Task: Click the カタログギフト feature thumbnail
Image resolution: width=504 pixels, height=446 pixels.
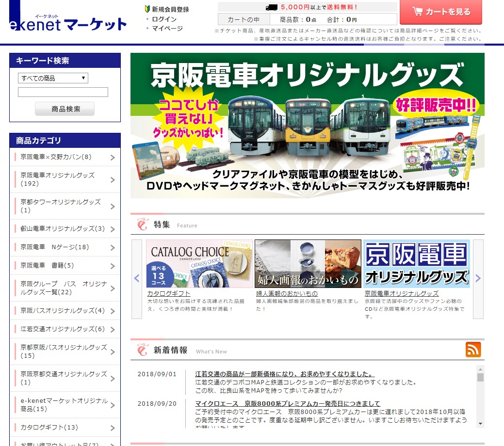Action: click(x=199, y=264)
